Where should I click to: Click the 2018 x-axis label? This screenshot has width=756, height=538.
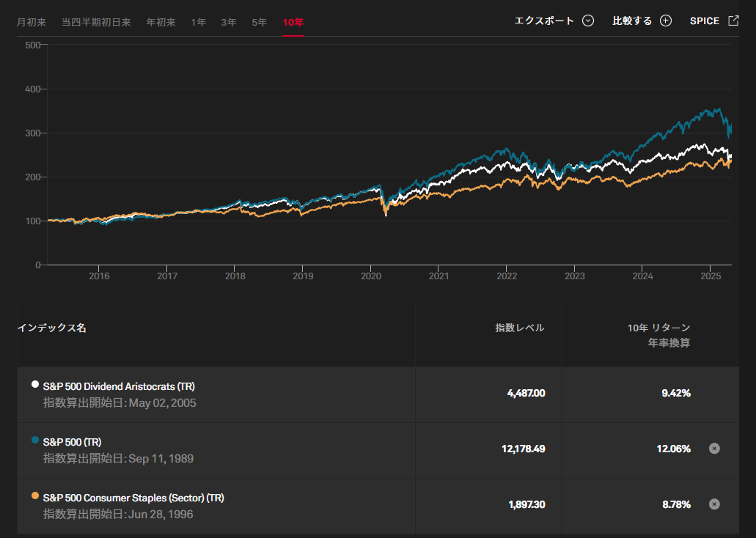click(x=235, y=276)
